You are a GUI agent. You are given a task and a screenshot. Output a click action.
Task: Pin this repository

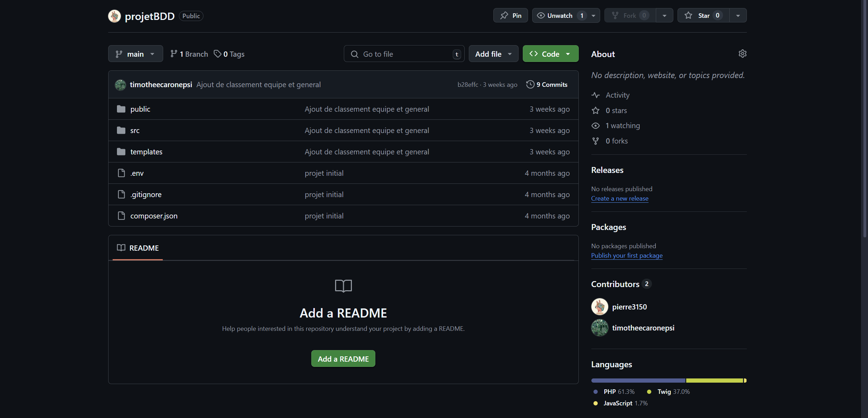click(x=511, y=15)
